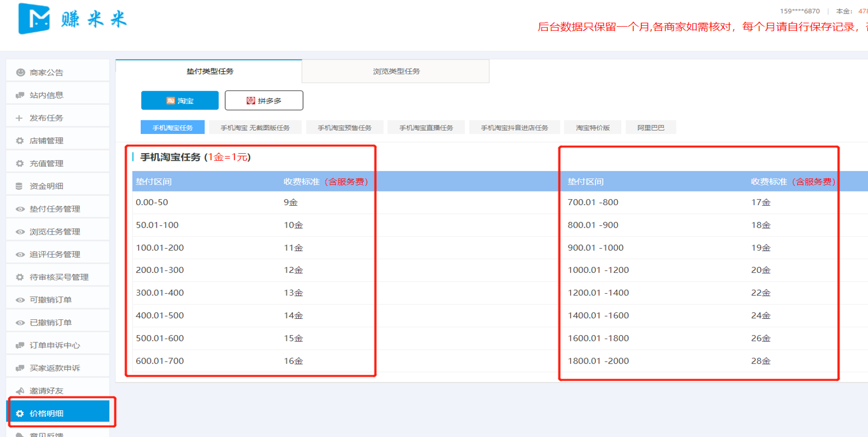This screenshot has width=868, height=437.
Task: Click the 手机淘宝任务 section heading
Action: pyautogui.click(x=195, y=157)
